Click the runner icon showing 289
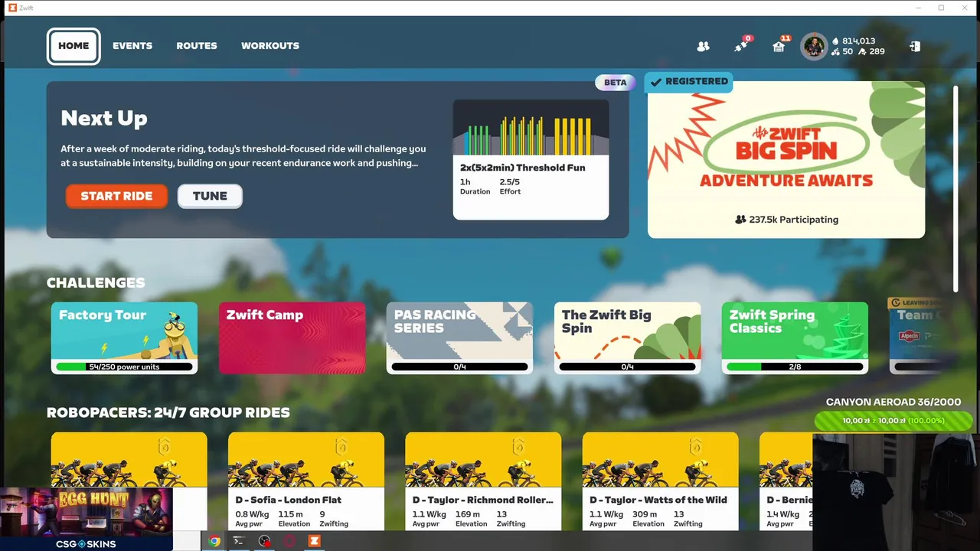 click(x=862, y=52)
